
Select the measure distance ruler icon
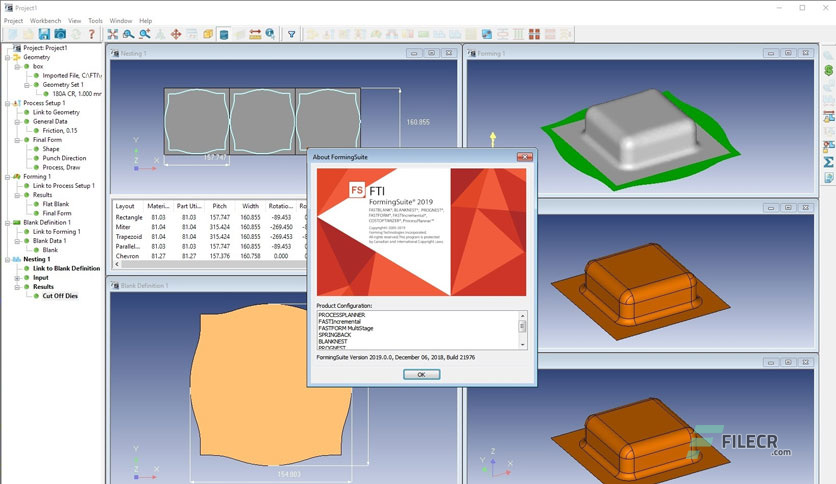pyautogui.click(x=255, y=34)
